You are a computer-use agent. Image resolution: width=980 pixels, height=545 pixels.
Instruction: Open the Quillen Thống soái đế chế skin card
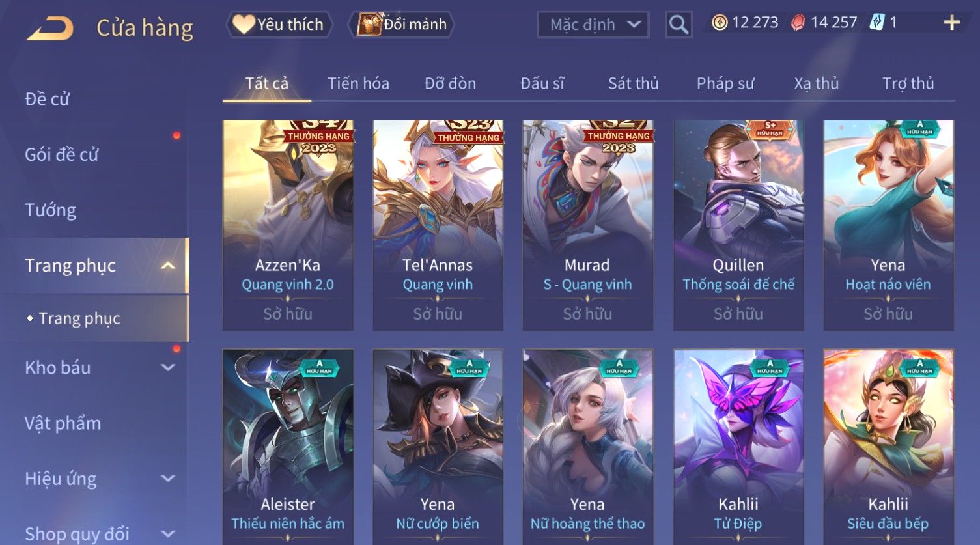(738, 225)
